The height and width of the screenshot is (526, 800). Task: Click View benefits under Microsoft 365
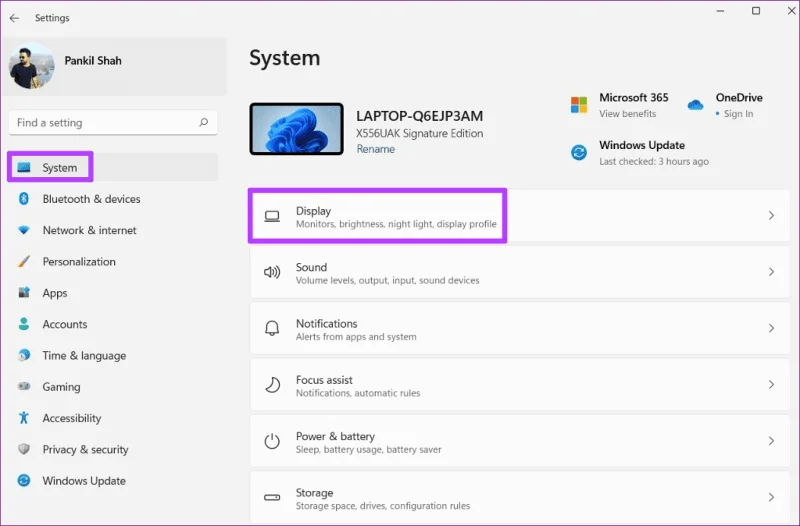[x=628, y=114]
